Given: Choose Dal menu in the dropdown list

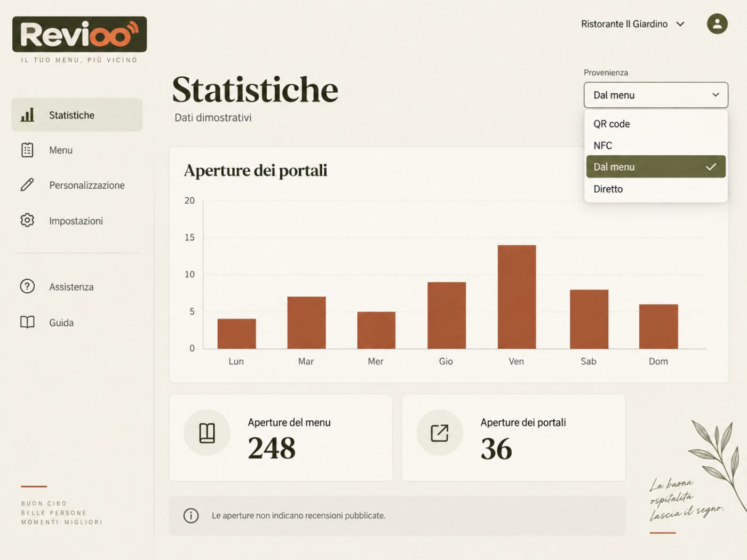Looking at the screenshot, I should coord(656,167).
